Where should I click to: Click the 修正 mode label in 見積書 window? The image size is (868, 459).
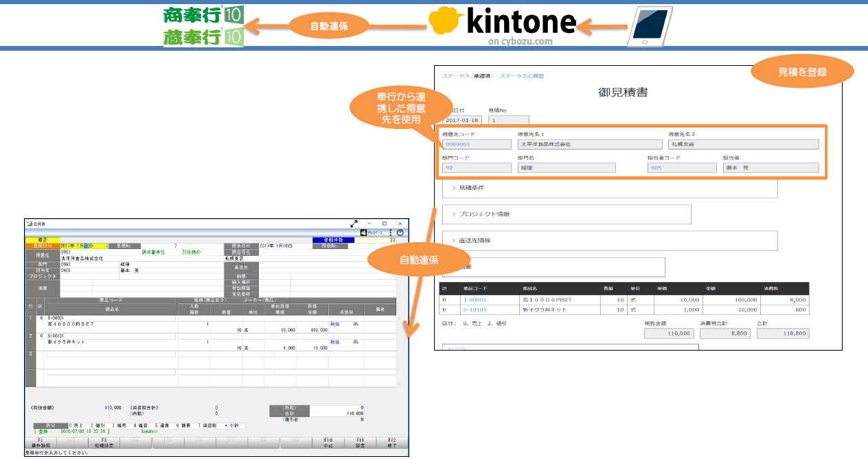point(43,240)
